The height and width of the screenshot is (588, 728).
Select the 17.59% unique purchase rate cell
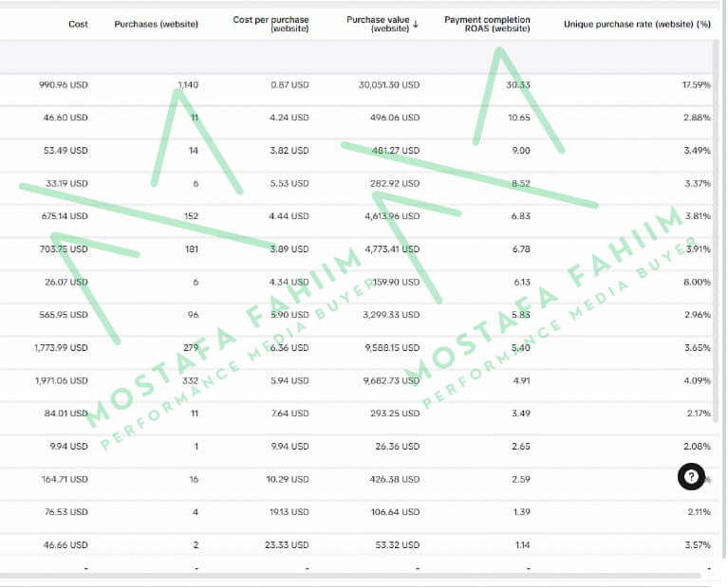tap(696, 85)
